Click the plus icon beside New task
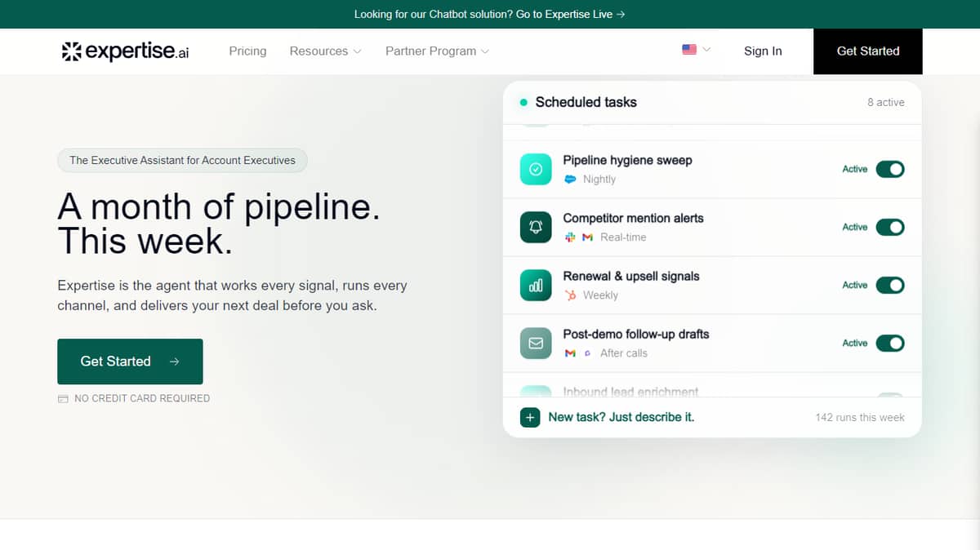 click(530, 418)
